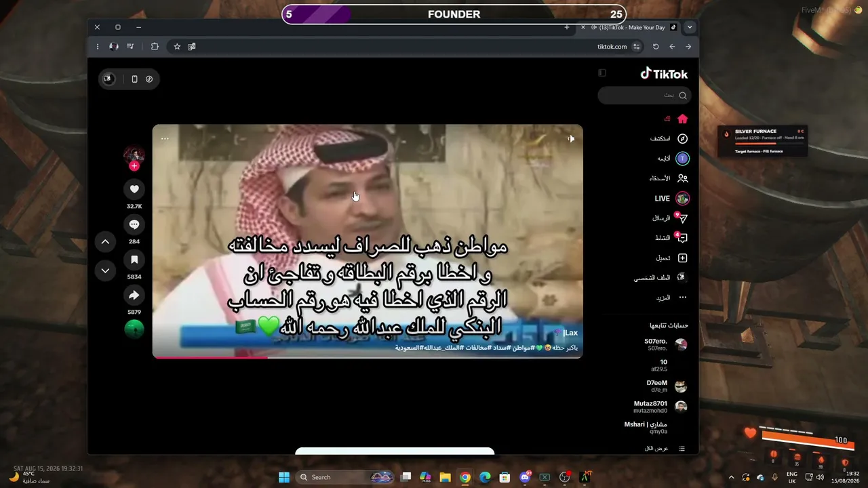Open the creator's profile avatar beside the video

tap(134, 155)
